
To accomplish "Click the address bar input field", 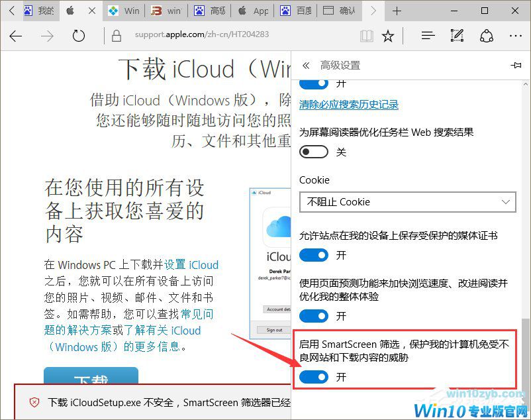I will 218,37.
